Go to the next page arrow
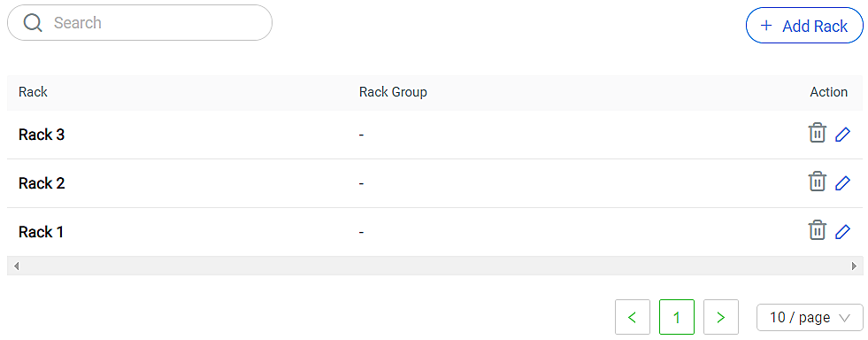This screenshot has width=868, height=340. click(x=721, y=317)
